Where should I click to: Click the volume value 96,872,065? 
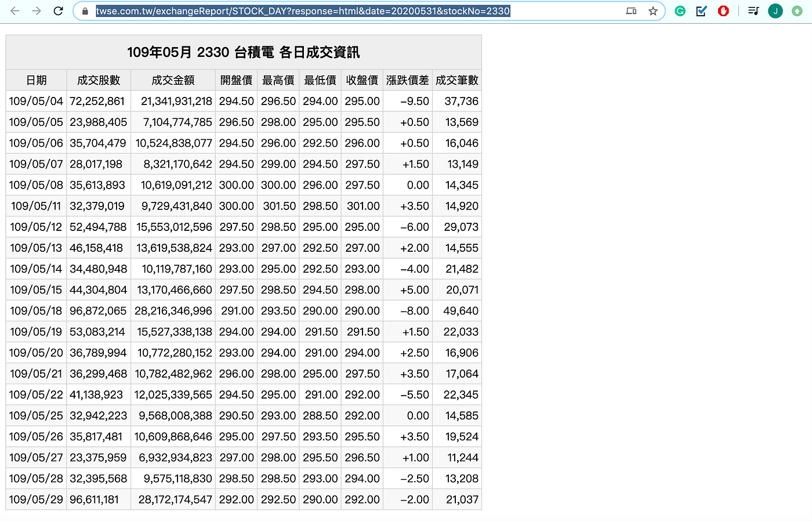point(98,311)
